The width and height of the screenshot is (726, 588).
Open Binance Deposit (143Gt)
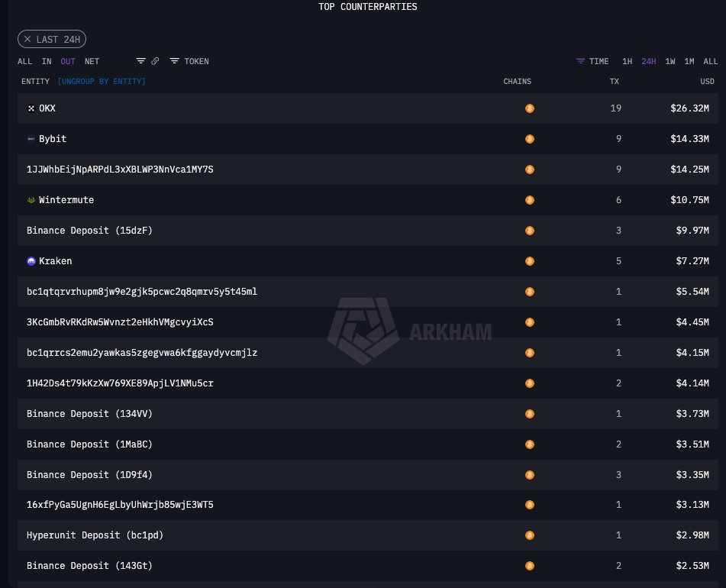(x=89, y=566)
